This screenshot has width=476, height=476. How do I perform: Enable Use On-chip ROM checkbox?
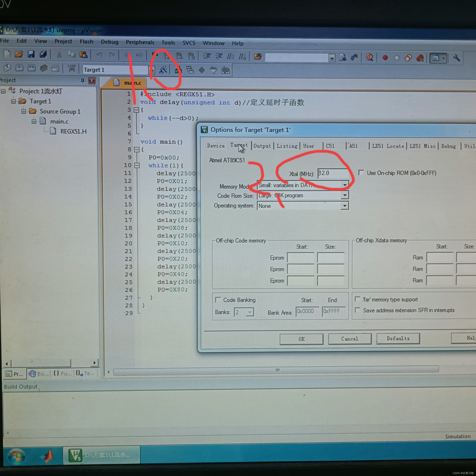tap(361, 172)
